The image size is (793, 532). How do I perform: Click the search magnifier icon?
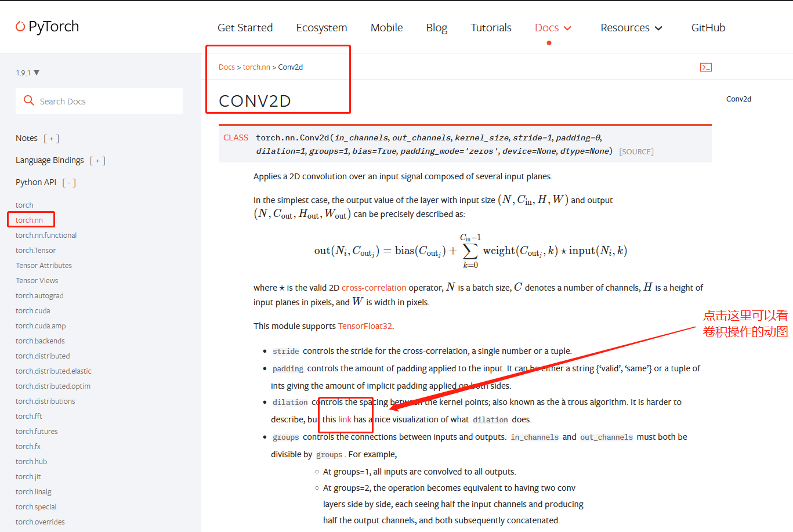point(29,100)
